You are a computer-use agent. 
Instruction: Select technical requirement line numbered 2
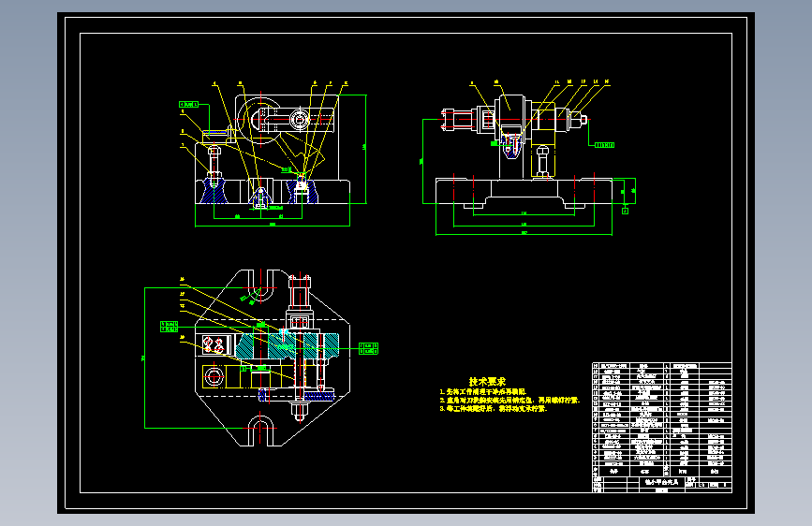(x=510, y=401)
